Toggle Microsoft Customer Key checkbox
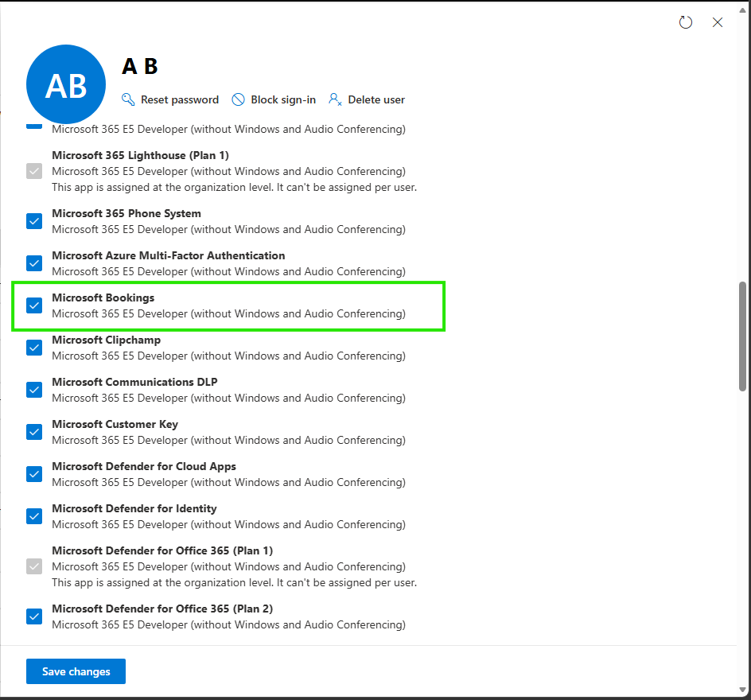751x700 pixels. pyautogui.click(x=34, y=432)
